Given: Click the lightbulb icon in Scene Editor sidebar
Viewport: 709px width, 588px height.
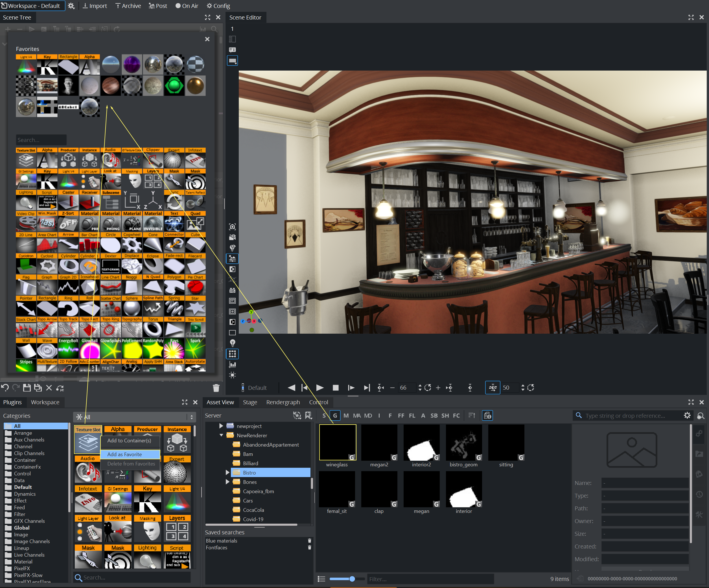Looking at the screenshot, I should coord(232,343).
